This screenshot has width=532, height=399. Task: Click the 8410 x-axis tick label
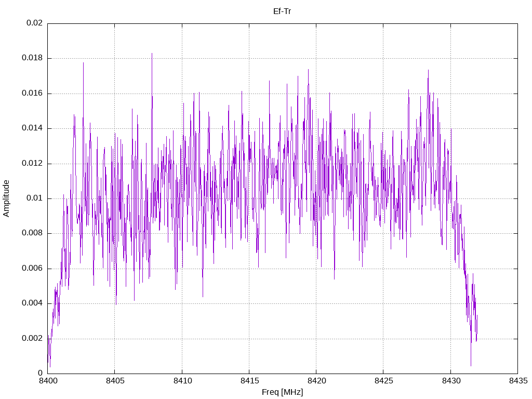pyautogui.click(x=182, y=381)
